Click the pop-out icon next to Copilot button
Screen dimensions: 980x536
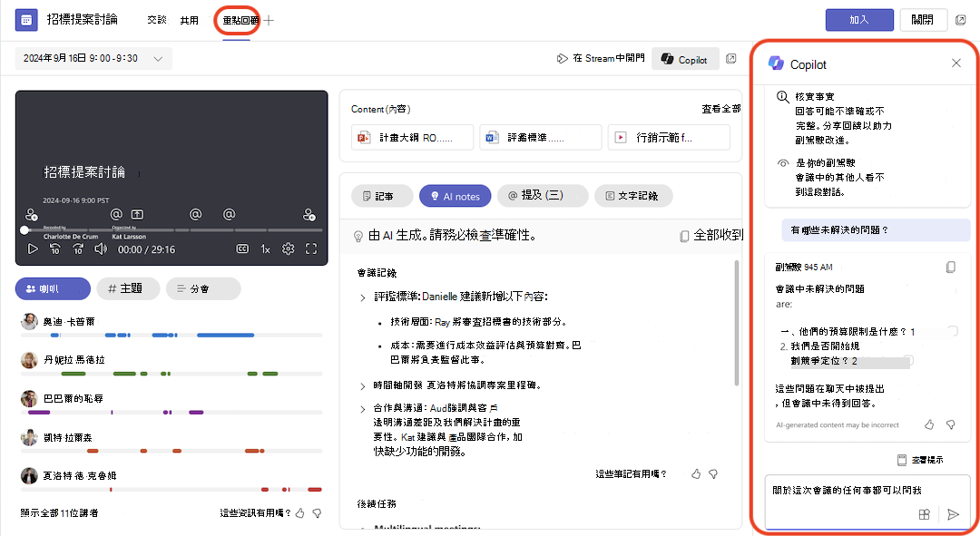point(731,59)
